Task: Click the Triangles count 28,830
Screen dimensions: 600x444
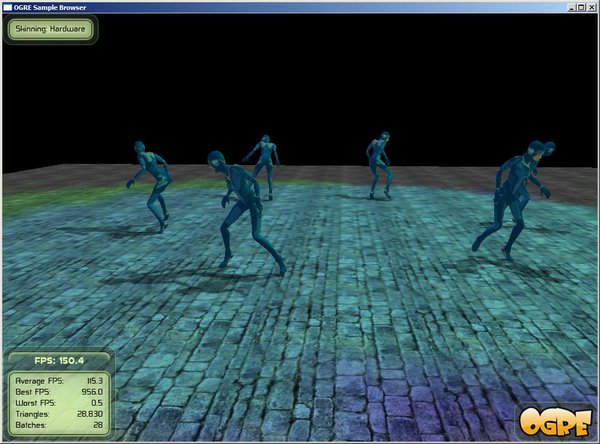Action: tap(90, 414)
